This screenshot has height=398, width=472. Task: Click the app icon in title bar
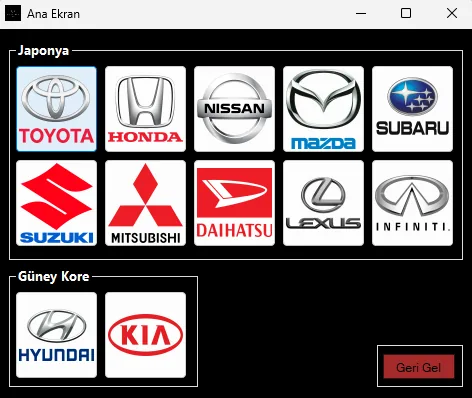(13, 13)
